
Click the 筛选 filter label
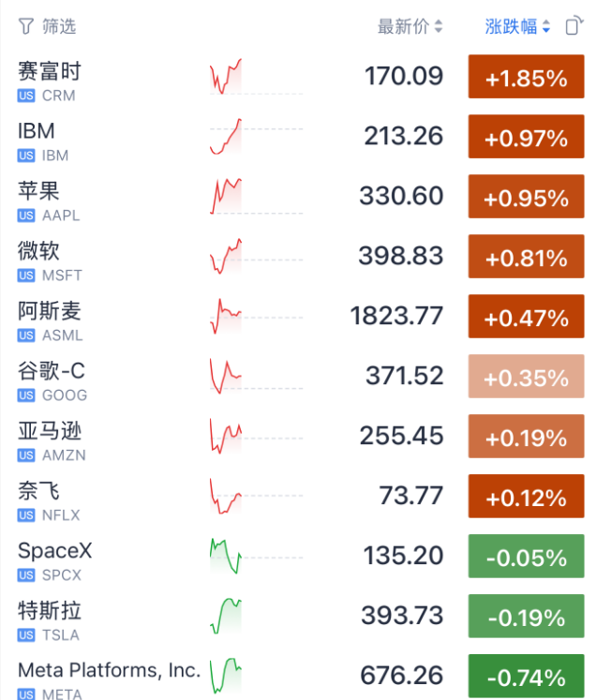59,26
